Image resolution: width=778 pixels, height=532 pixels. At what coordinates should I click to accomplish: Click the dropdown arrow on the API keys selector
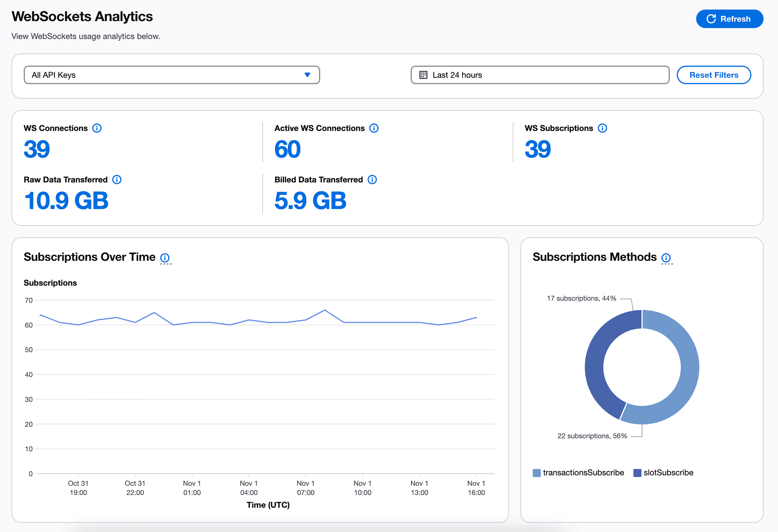pos(307,75)
